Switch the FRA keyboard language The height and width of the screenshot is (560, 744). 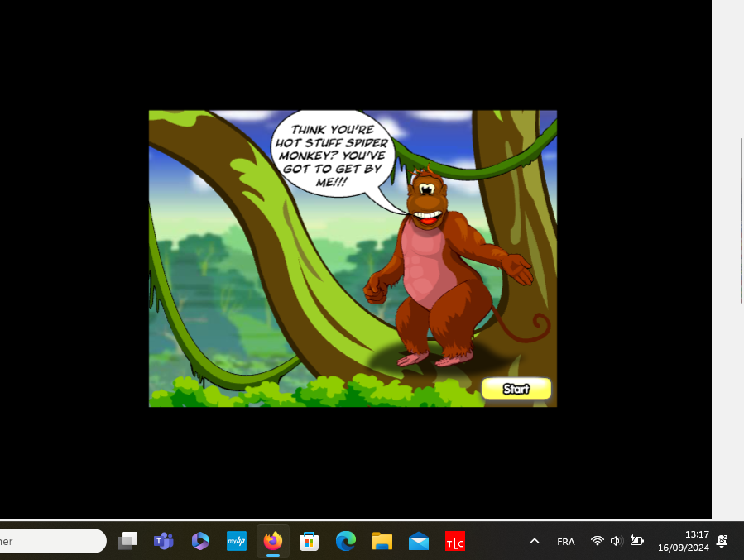(566, 542)
